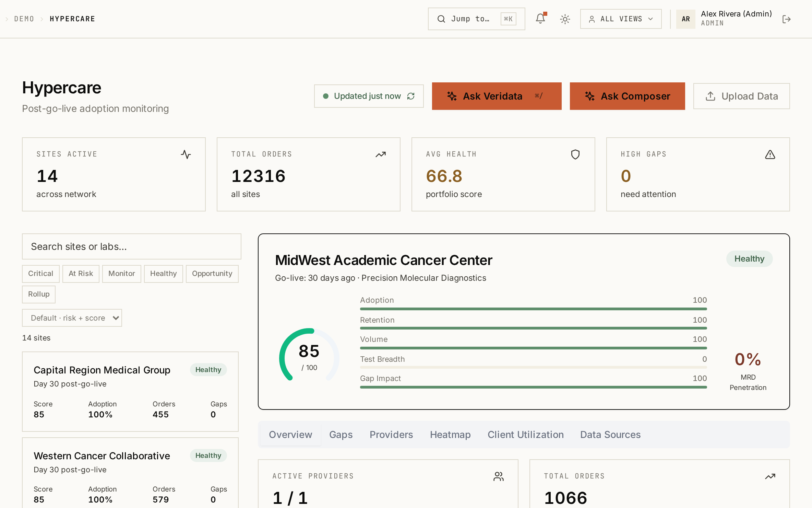Click the warning triangle in High Gaps card

[x=770, y=154]
